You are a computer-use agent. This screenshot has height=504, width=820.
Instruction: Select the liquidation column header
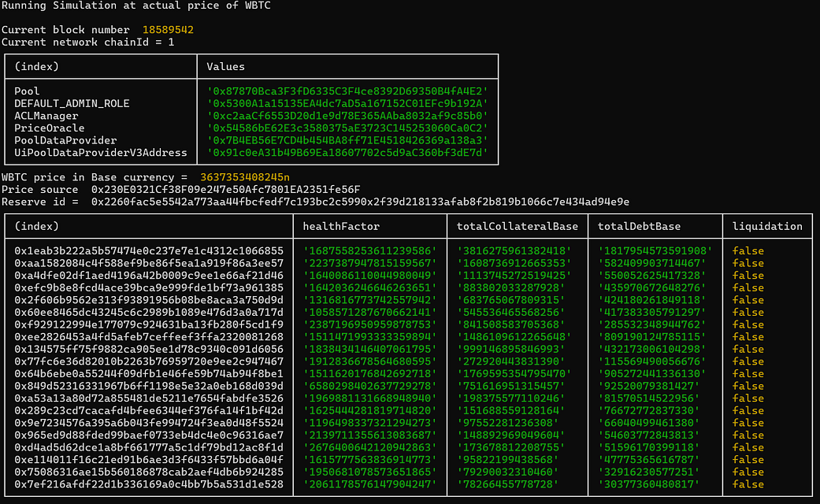(x=760, y=226)
